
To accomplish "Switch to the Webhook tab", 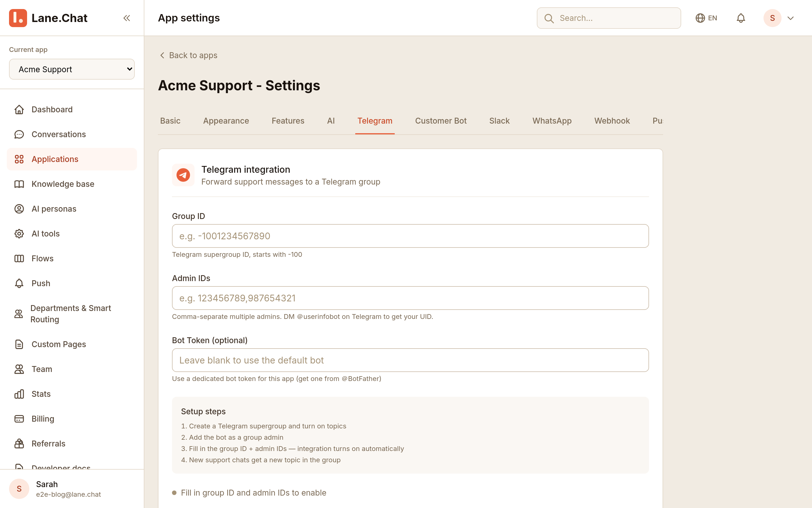I will point(612,121).
